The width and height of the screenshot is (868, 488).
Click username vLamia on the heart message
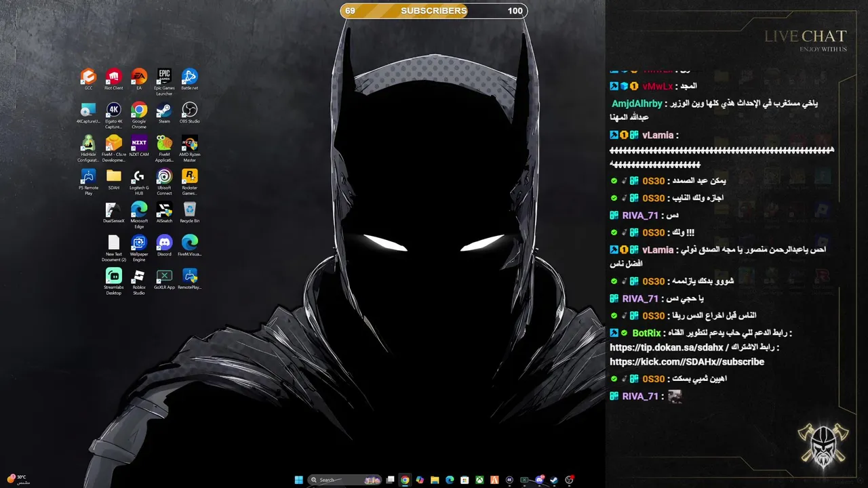pyautogui.click(x=658, y=135)
